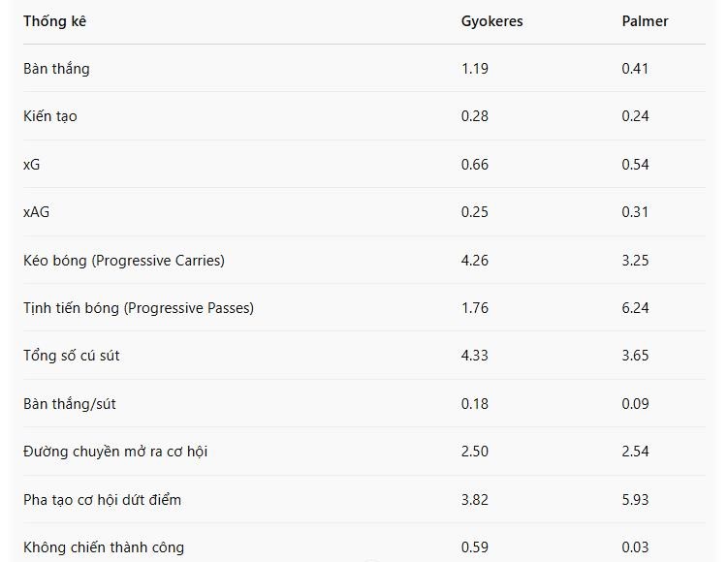Select the Palmer column header
Viewport: 728px width, 562px height.
pos(645,21)
